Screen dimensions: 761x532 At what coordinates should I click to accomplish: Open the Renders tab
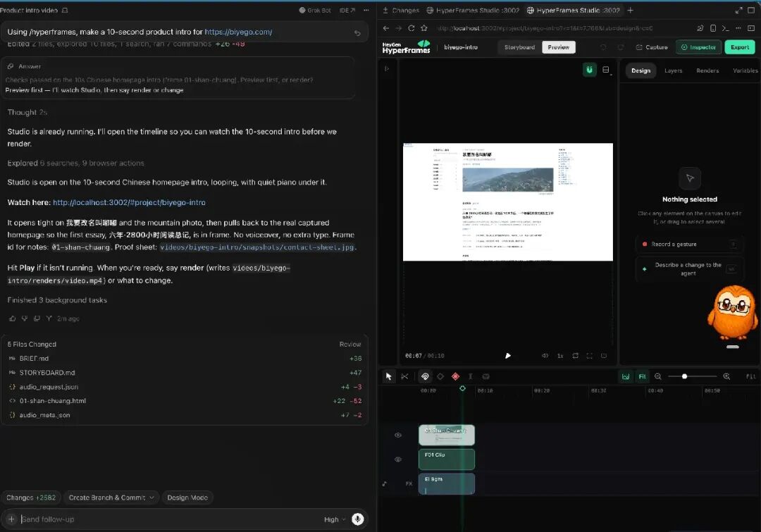point(707,70)
